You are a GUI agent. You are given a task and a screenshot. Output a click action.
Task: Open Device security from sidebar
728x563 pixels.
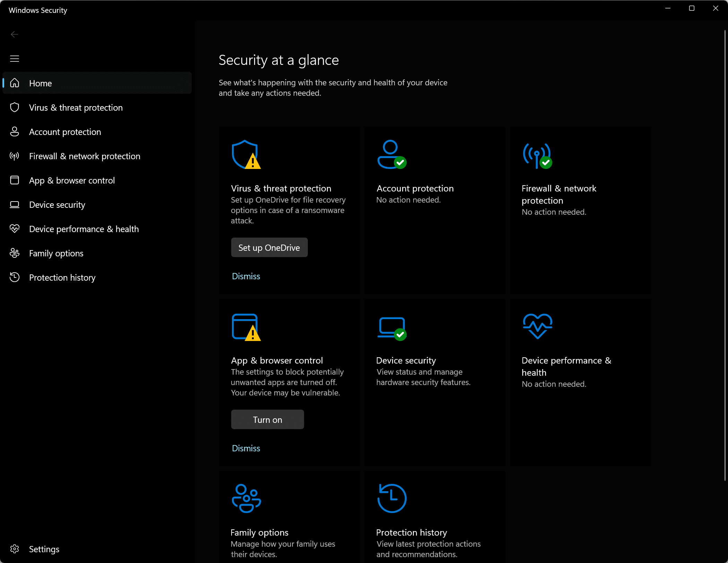point(97,204)
